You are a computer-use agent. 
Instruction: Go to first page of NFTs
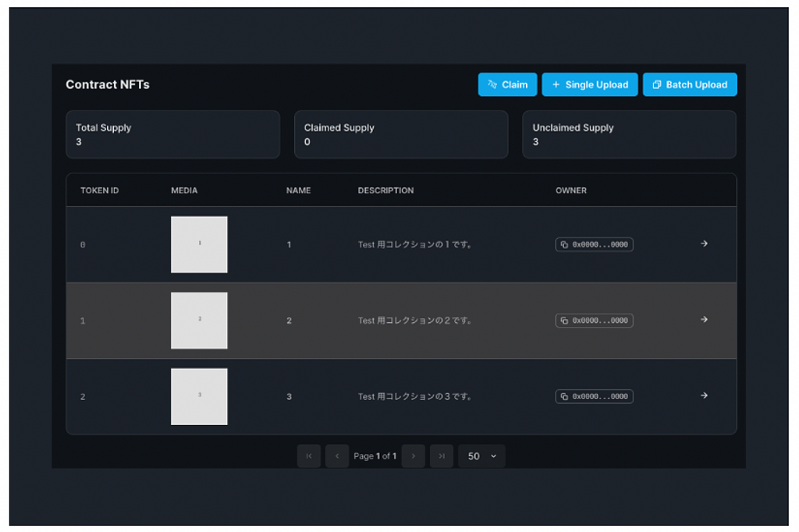309,456
